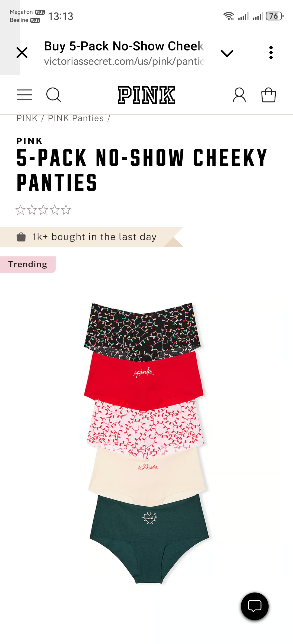View the empty star rating reviews

(x=43, y=210)
